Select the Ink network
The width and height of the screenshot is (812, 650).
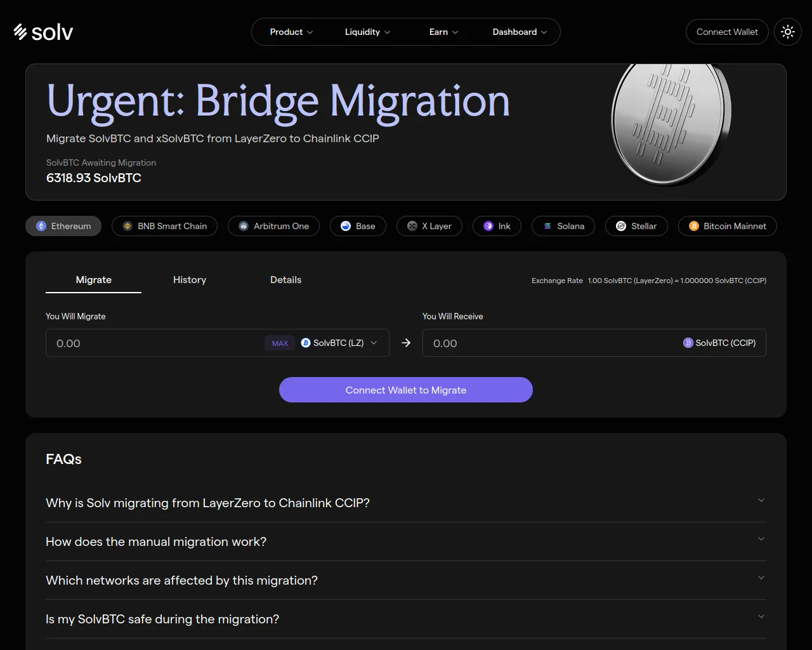497,226
